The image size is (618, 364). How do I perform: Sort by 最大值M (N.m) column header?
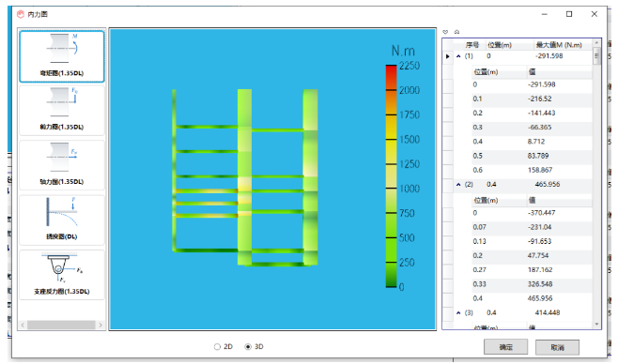[559, 45]
